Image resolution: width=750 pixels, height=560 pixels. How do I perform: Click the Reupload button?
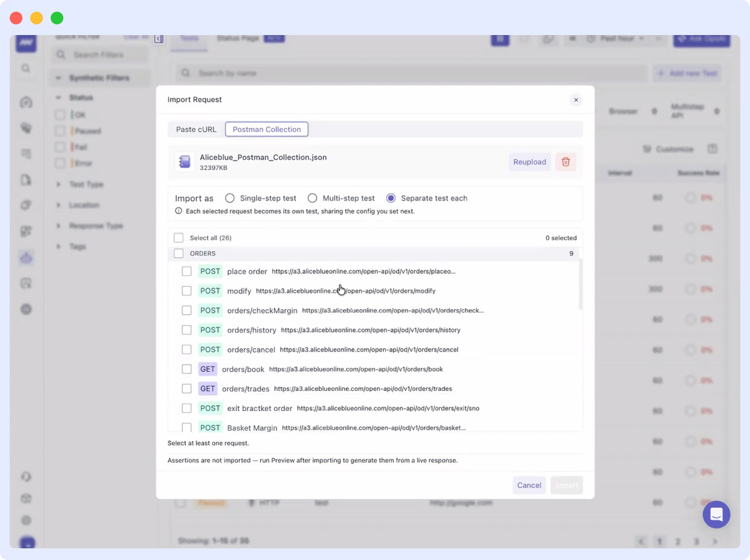[x=529, y=162]
